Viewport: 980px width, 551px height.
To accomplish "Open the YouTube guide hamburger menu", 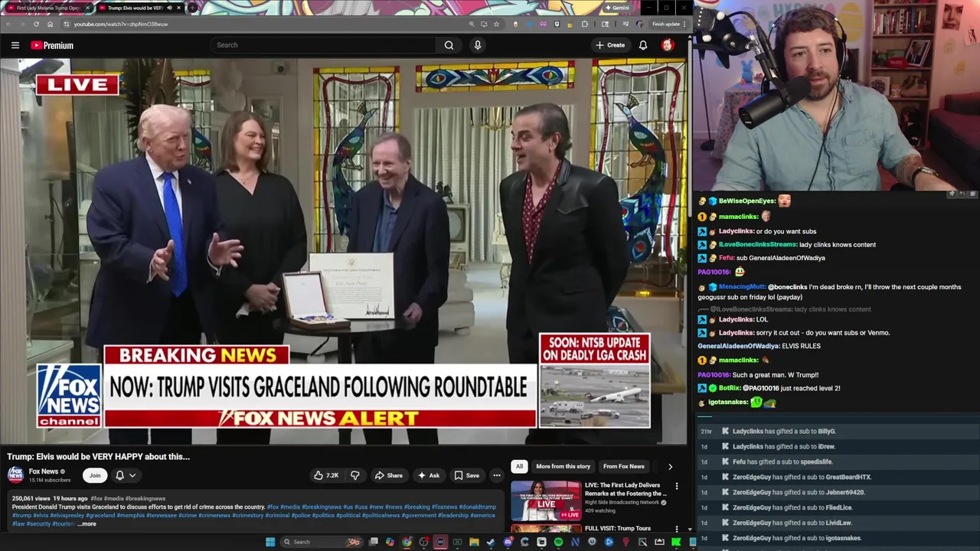I will (x=15, y=45).
